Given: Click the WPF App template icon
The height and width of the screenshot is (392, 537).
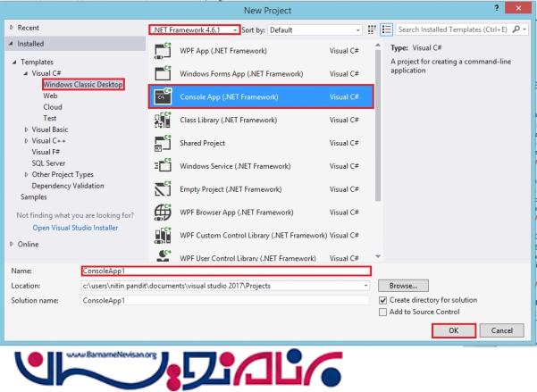Looking at the screenshot, I should pyautogui.click(x=163, y=51).
